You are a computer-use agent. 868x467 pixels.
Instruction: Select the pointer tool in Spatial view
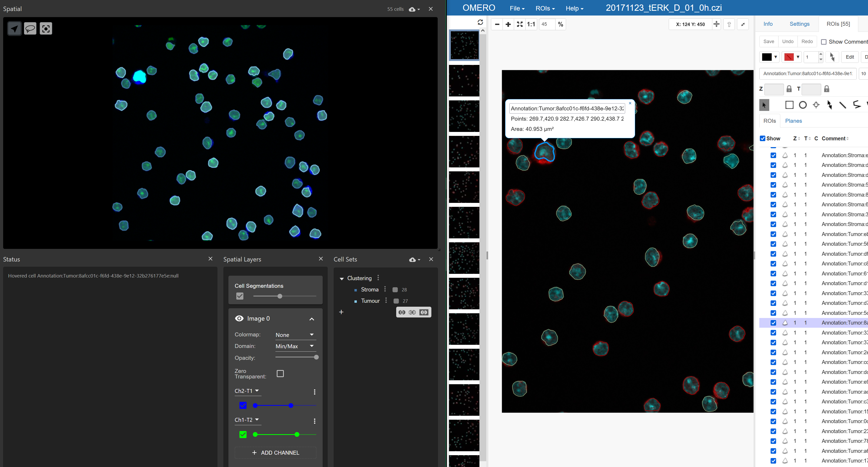click(x=14, y=29)
